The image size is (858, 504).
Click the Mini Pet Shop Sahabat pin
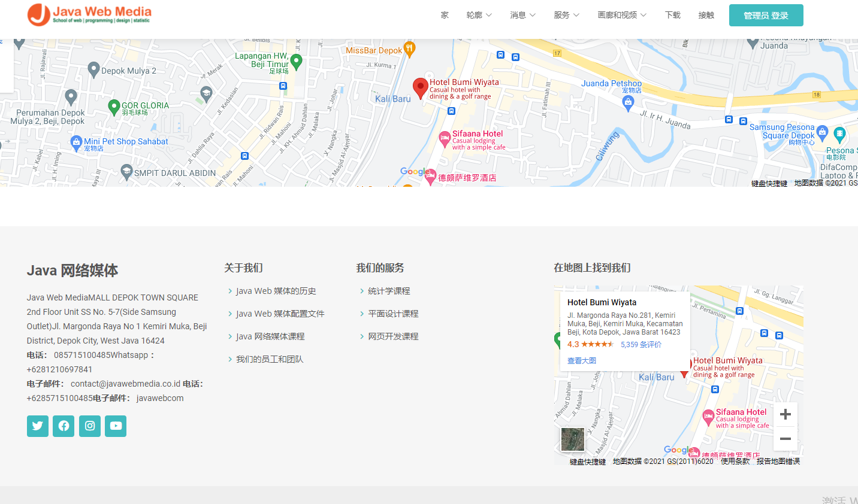click(x=76, y=142)
